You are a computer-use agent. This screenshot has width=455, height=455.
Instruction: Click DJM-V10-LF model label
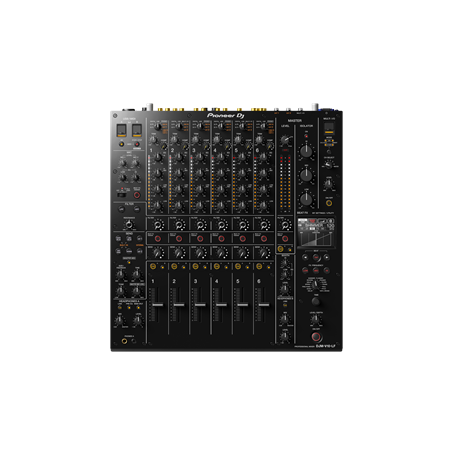tap(325, 346)
